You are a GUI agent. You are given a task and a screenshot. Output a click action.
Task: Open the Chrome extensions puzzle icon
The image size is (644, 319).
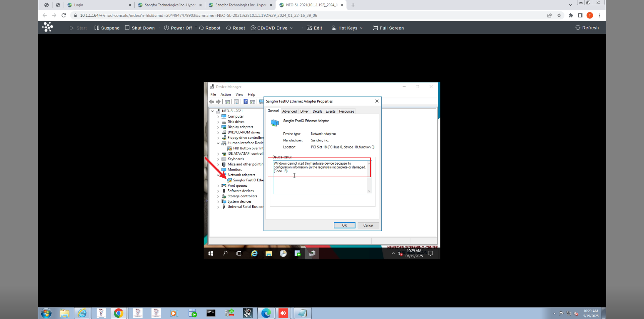pyautogui.click(x=571, y=15)
